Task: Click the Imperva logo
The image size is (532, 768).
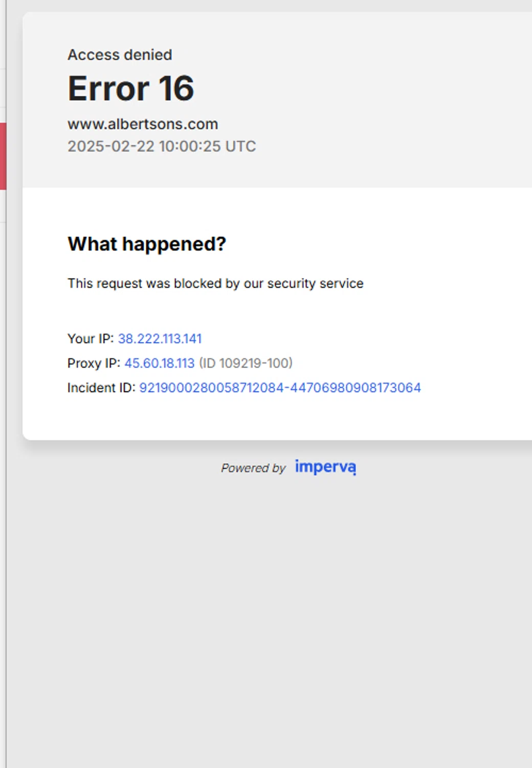Action: click(325, 467)
